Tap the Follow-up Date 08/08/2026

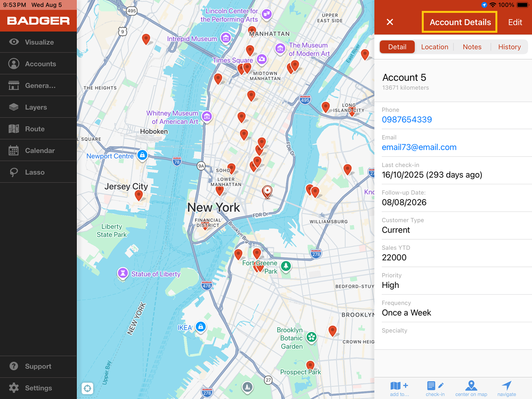click(404, 203)
